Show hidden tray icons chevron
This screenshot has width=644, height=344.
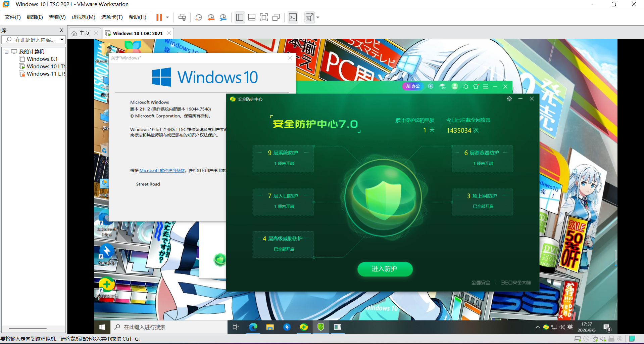(x=538, y=327)
